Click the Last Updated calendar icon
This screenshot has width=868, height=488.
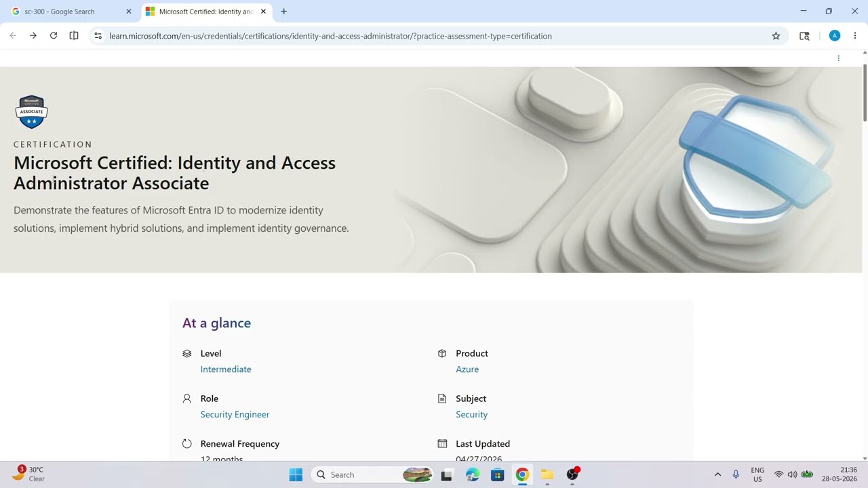point(442,443)
